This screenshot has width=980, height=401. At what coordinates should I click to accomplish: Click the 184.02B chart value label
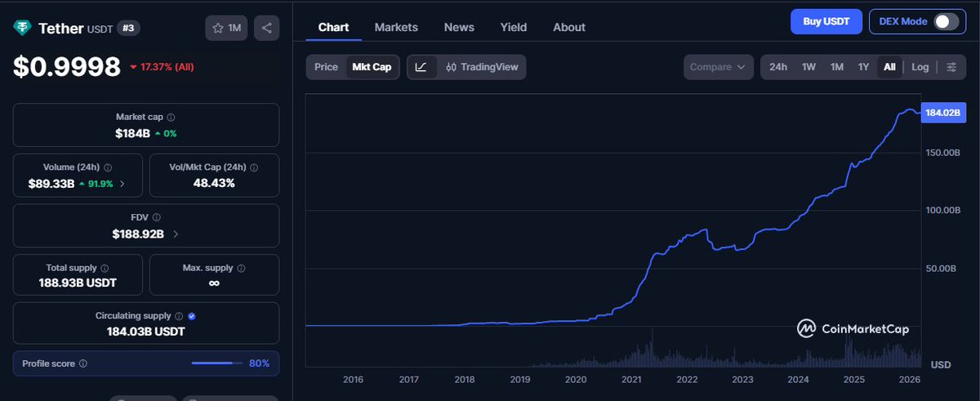pyautogui.click(x=942, y=113)
